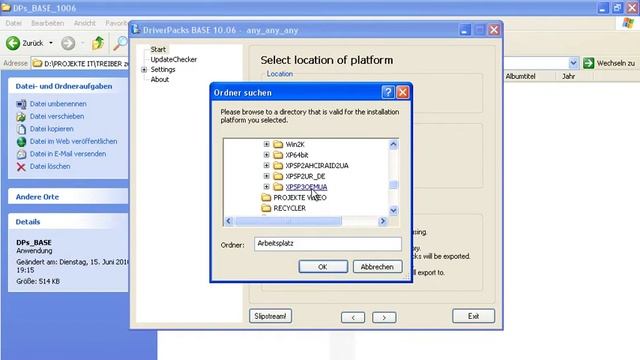Click the Slipstream! button

[x=270, y=316]
